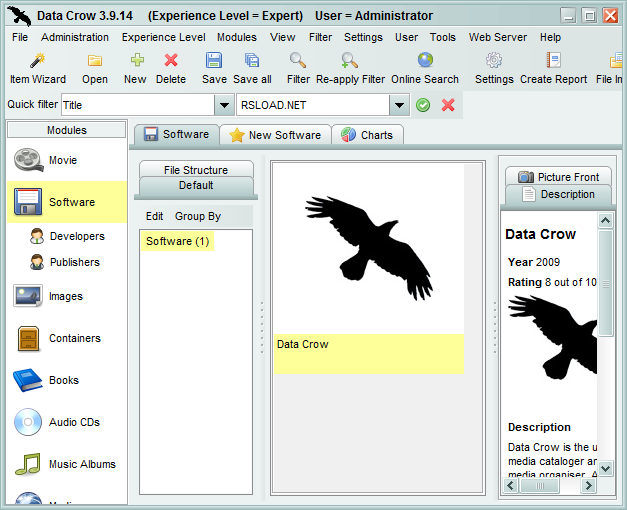Open the Administration menu

pos(75,37)
